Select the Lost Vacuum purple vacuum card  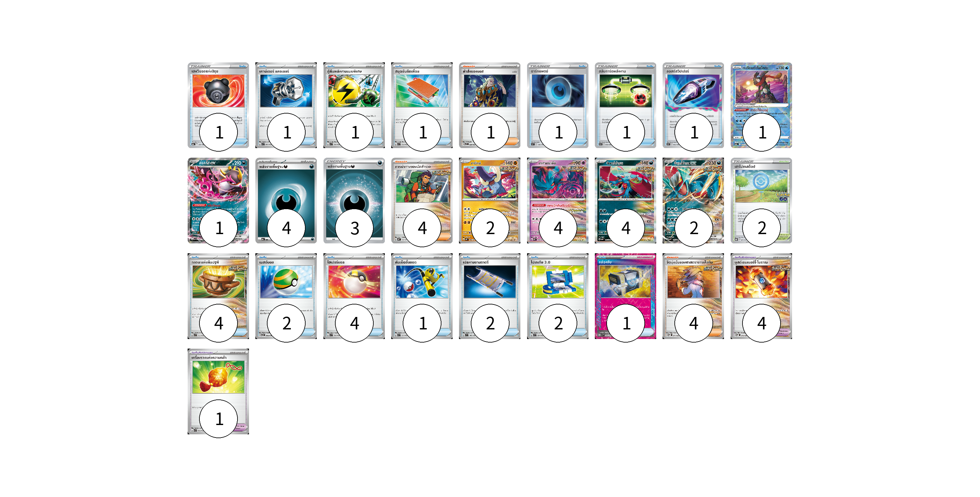tap(693, 105)
